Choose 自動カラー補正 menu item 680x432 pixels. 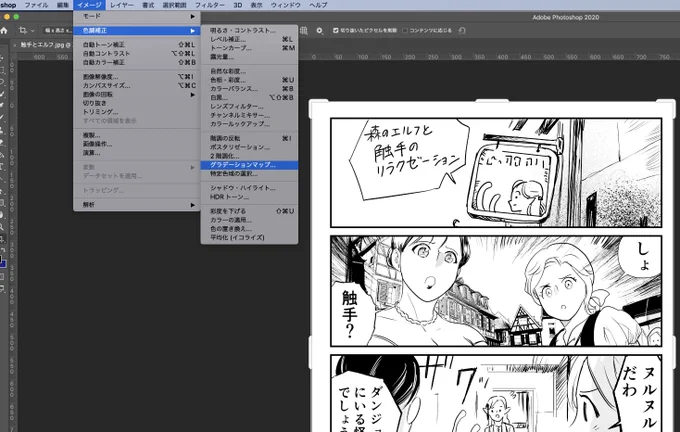(137, 62)
